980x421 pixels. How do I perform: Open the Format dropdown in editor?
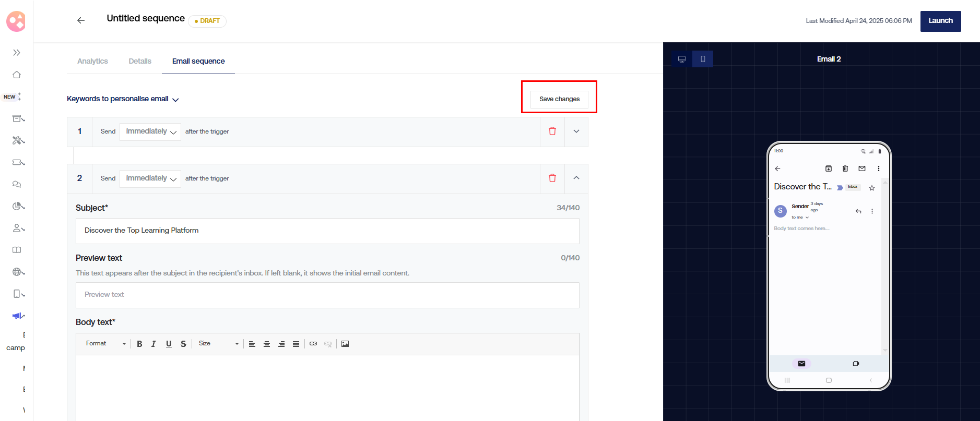[105, 344]
